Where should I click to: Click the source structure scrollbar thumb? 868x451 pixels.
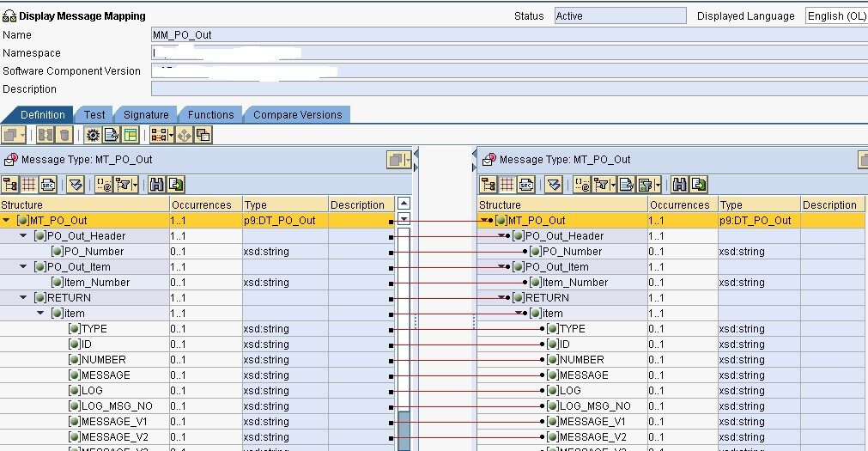pyautogui.click(x=404, y=430)
